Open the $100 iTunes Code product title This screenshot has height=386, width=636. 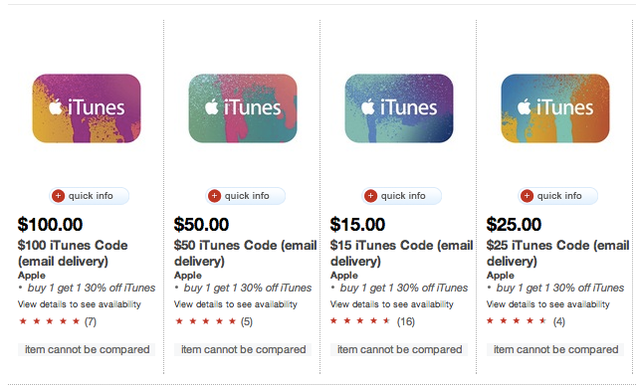[x=73, y=253]
